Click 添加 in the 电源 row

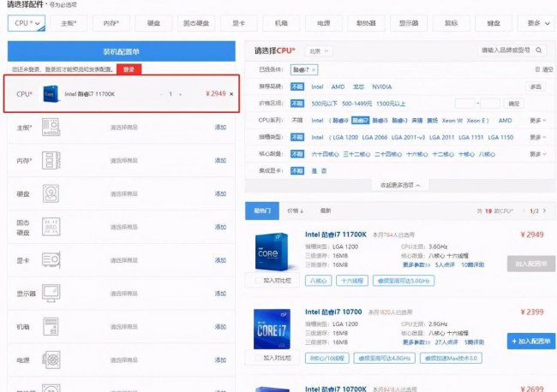220,360
